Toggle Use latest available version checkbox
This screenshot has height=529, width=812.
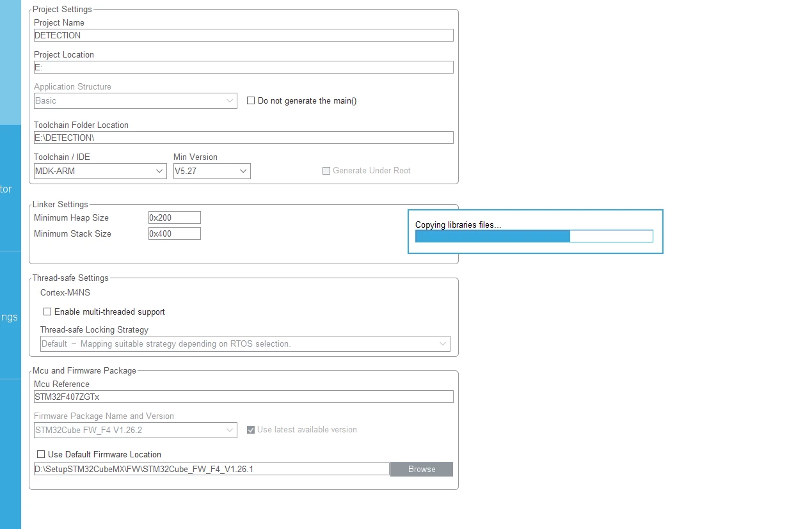(x=251, y=430)
